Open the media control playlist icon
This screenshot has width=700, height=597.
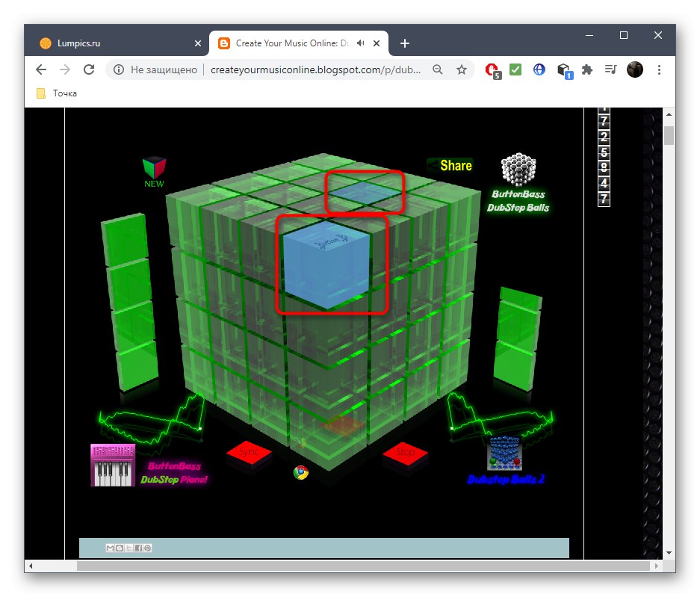click(611, 69)
